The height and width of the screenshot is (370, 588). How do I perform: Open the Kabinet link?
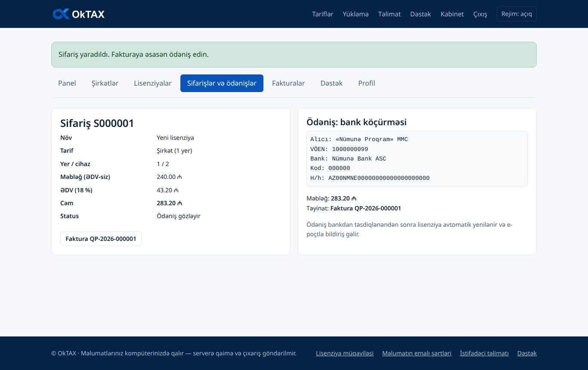click(452, 14)
